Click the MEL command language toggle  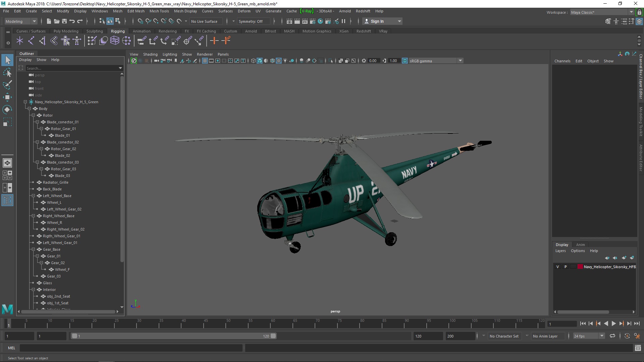pos(11,348)
